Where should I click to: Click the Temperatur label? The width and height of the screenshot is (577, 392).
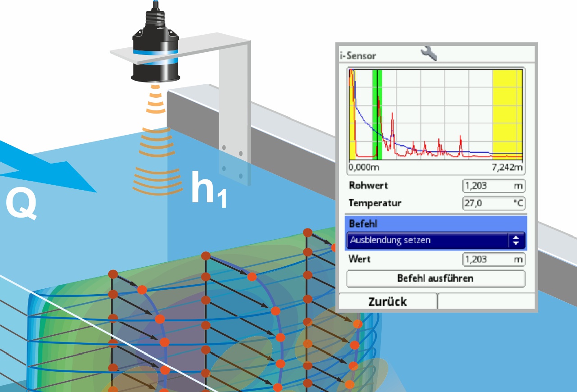375,203
